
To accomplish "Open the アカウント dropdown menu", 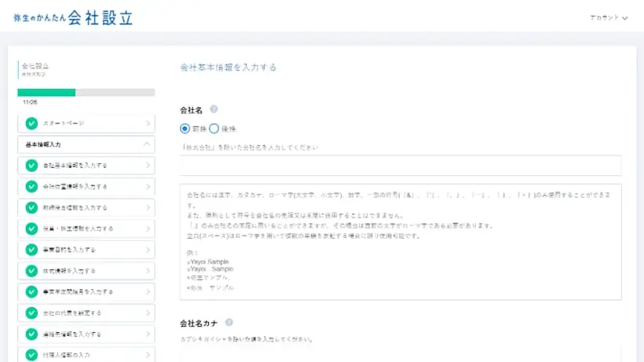I will 609,17.
